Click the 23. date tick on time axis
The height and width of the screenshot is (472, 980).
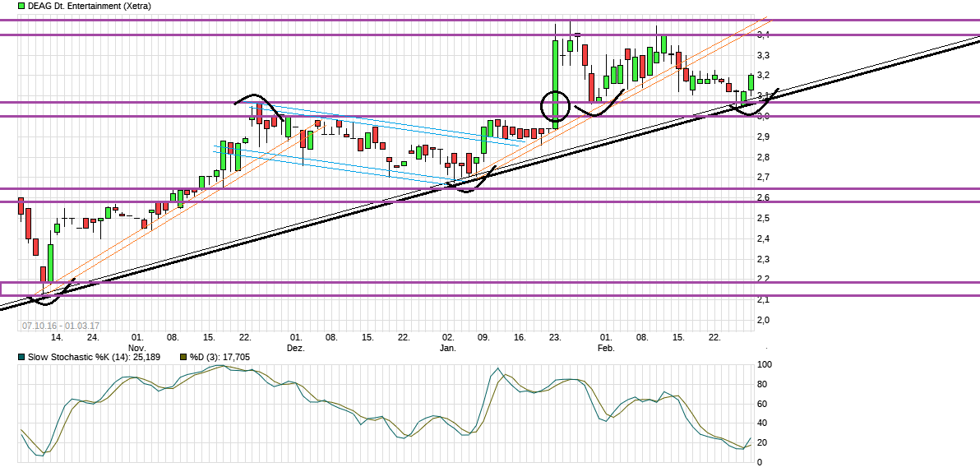[555, 338]
